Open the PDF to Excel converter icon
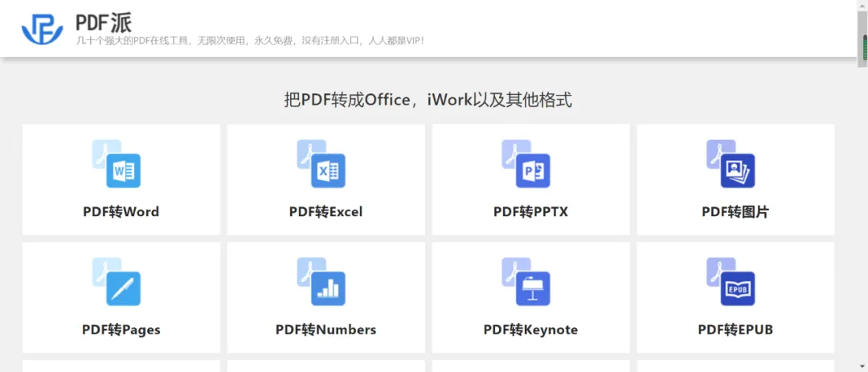The image size is (868, 372). [x=321, y=164]
